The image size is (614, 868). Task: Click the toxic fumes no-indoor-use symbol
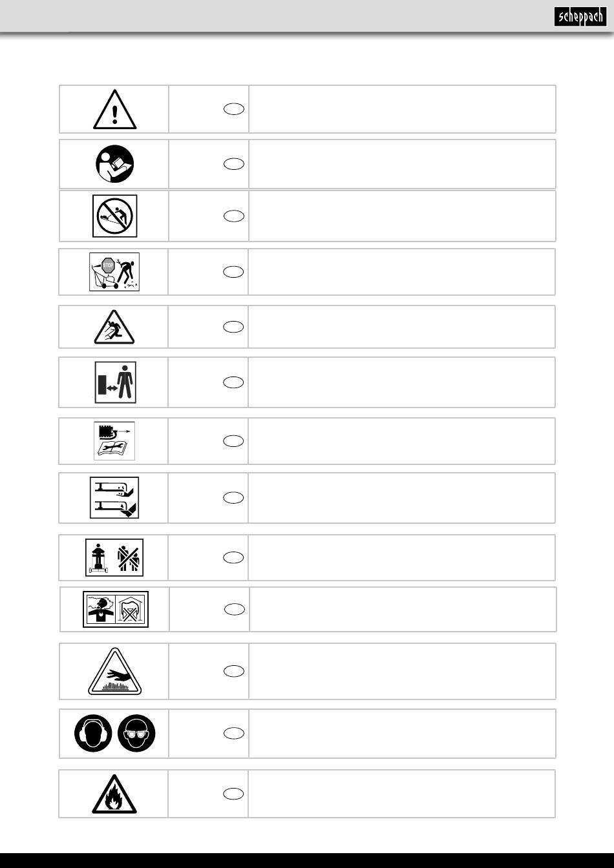(x=116, y=609)
